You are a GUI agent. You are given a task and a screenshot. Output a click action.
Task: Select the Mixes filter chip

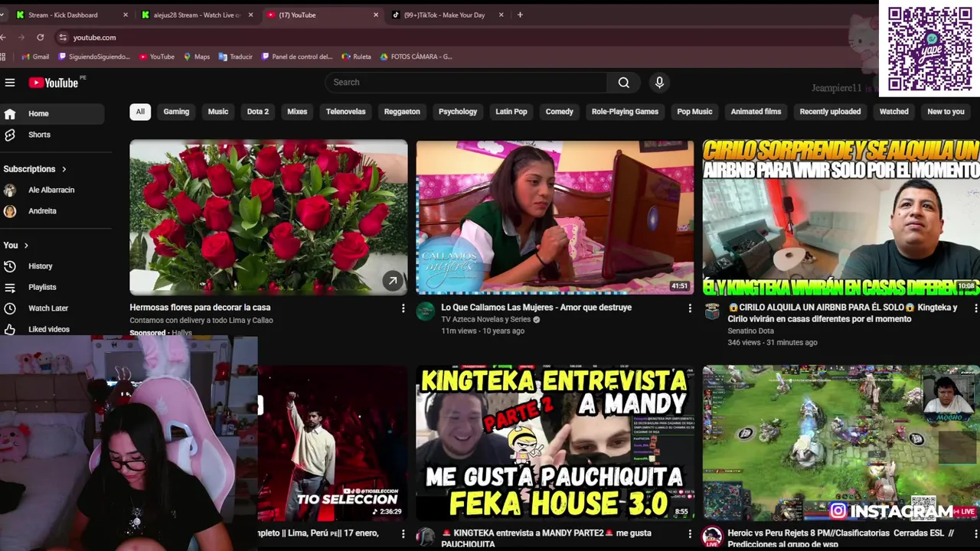point(297,112)
